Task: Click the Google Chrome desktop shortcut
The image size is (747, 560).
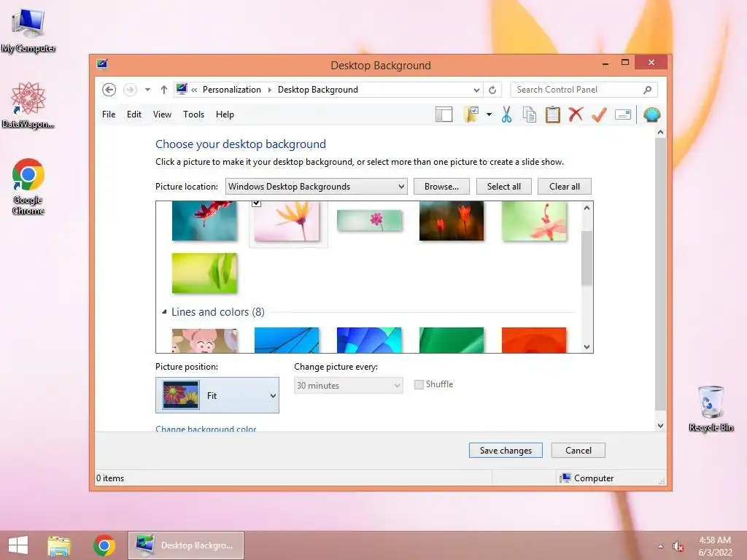Action: 28,186
